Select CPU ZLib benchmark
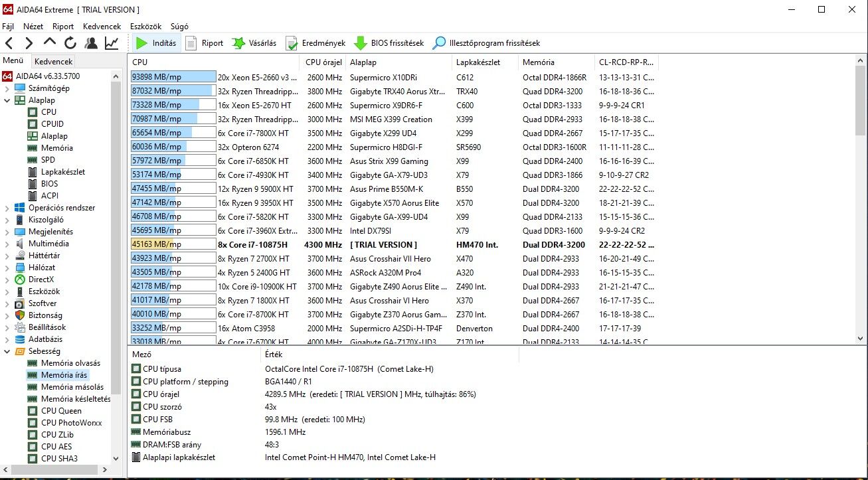Image resolution: width=868 pixels, height=480 pixels. coord(57,435)
